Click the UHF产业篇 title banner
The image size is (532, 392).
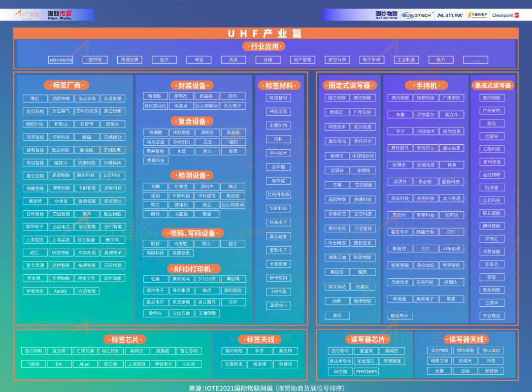pos(266,34)
